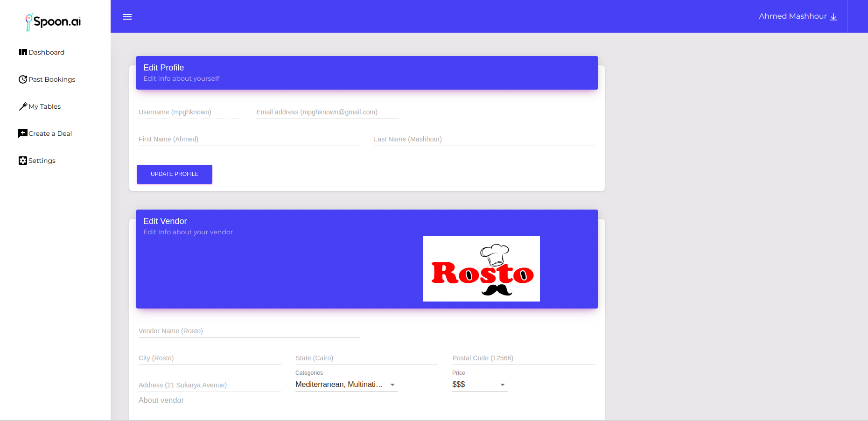Click the Price dropdown arrow
This screenshot has height=421, width=868.
(x=503, y=385)
